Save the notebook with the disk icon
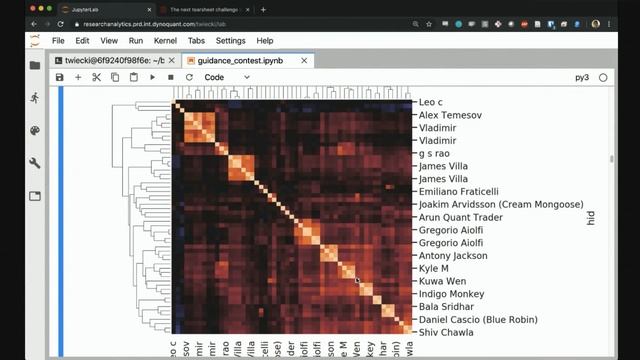The height and width of the screenshot is (360, 640). coord(60,77)
